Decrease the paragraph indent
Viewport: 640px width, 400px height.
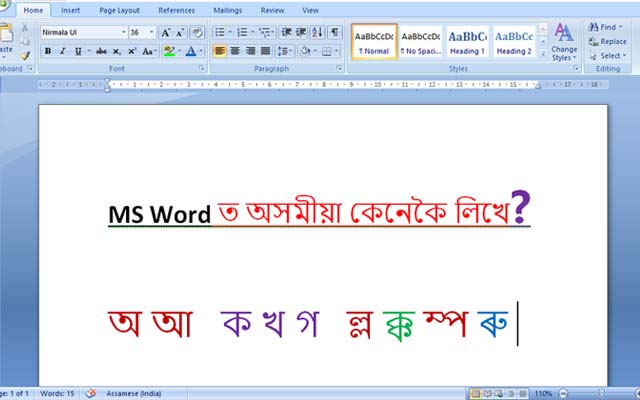tap(287, 32)
